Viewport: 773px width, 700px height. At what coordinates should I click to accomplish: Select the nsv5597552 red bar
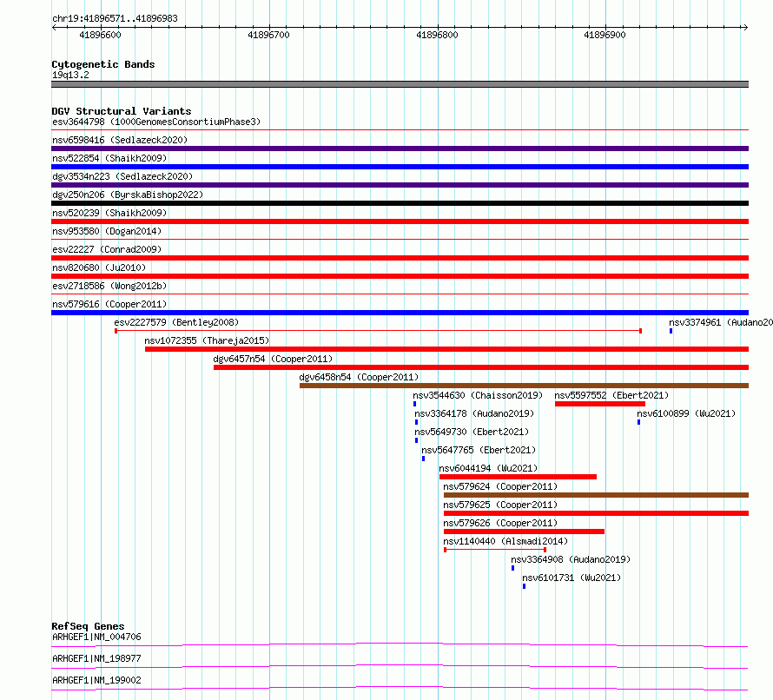click(600, 404)
